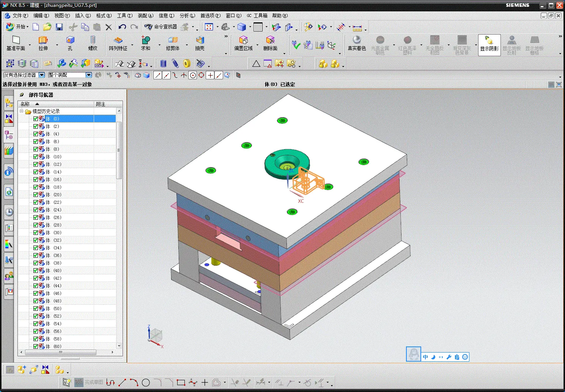
Task: Select the 删除面 delete face tool
Action: pyautogui.click(x=270, y=43)
